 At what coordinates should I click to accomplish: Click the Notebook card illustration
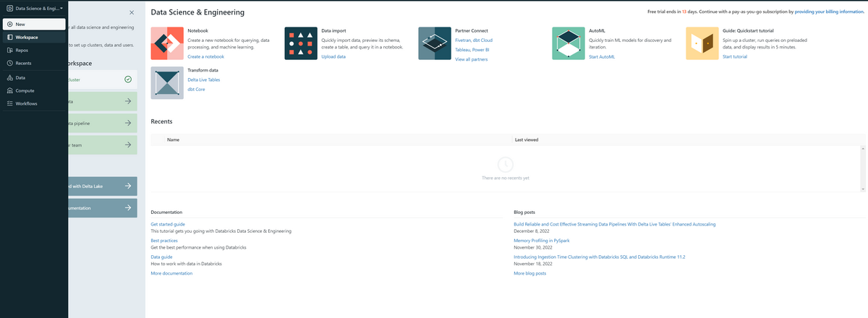tap(167, 43)
